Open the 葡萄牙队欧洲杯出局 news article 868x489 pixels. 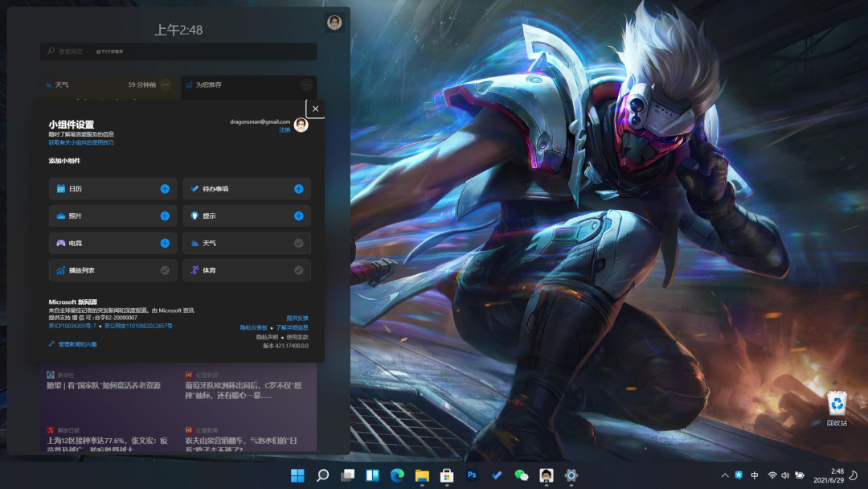click(244, 390)
